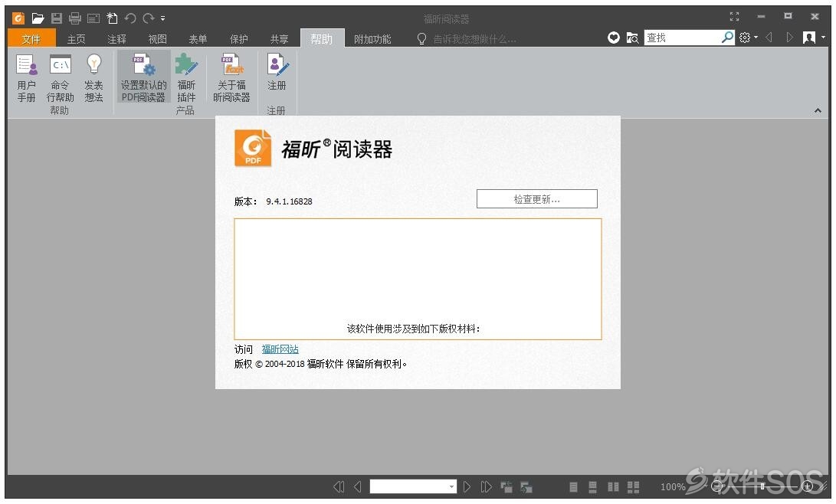Select facing pages layout icon

[613, 487]
